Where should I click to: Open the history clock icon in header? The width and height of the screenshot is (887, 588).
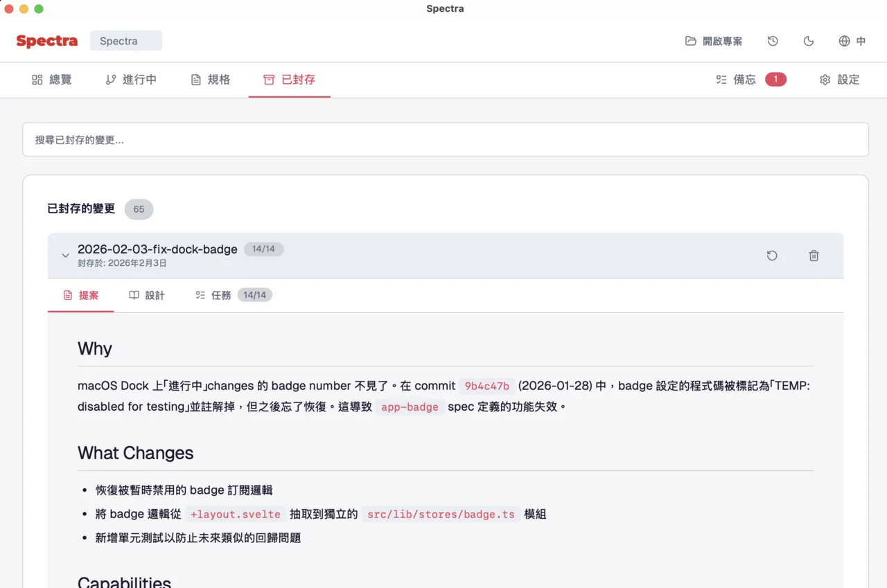point(773,41)
